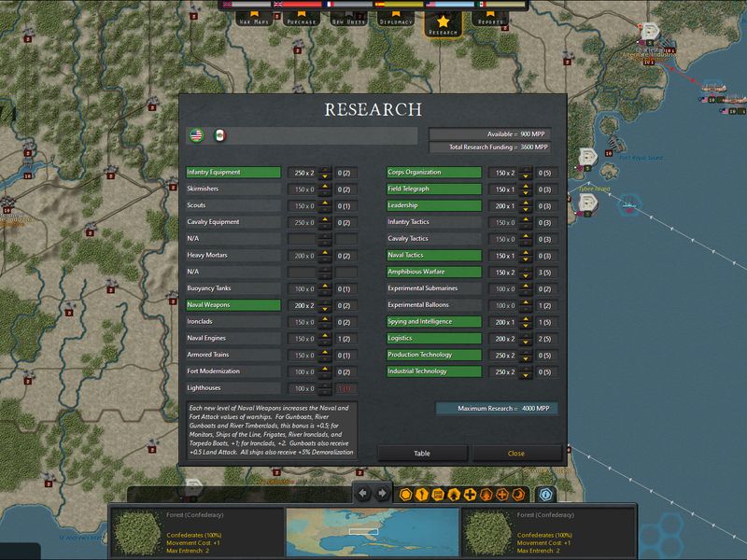The height and width of the screenshot is (560, 747).
Task: Increase Skirmishers funding with up arrow
Action: [325, 186]
